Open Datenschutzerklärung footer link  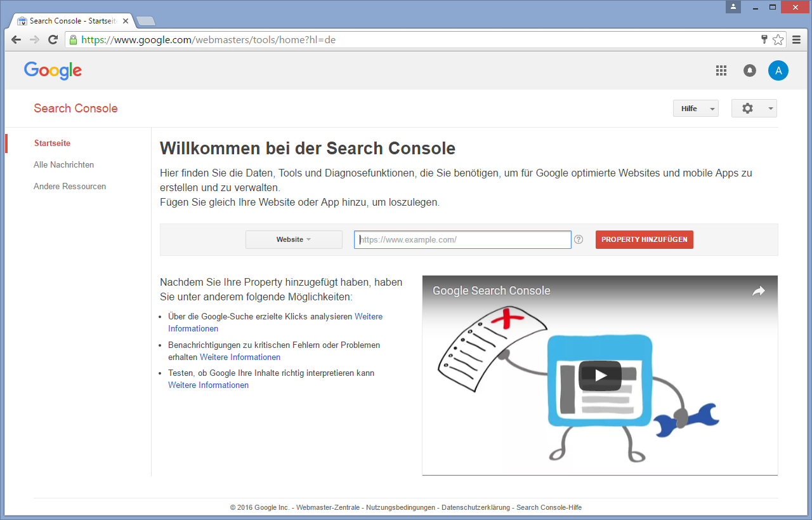click(x=476, y=508)
